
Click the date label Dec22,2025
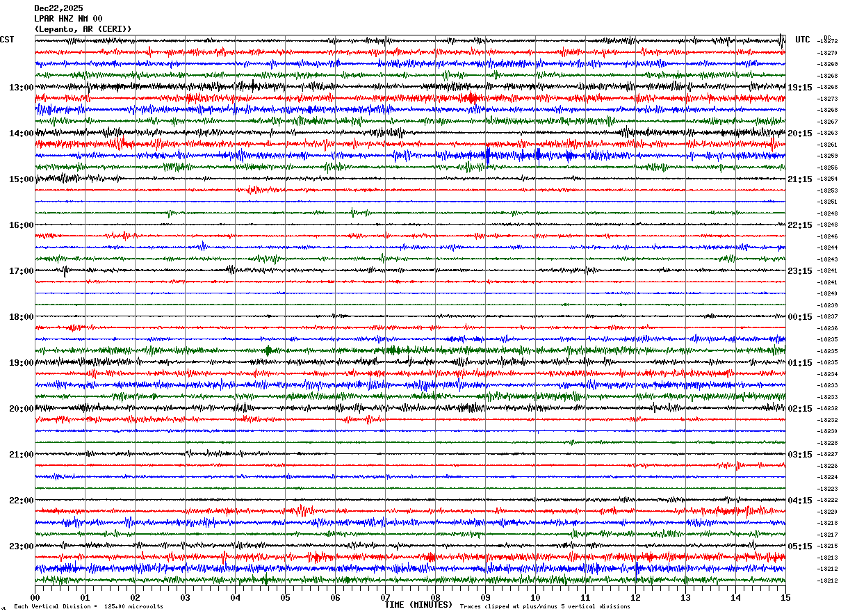coord(58,8)
